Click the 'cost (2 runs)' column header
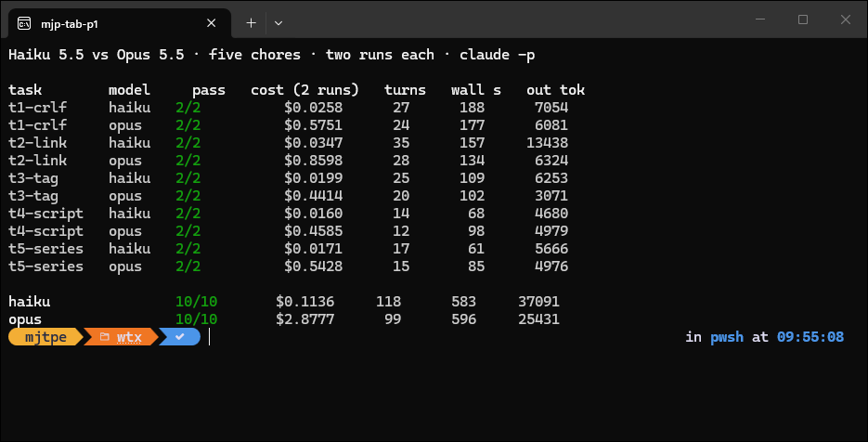Image resolution: width=868 pixels, height=442 pixels. [x=304, y=90]
